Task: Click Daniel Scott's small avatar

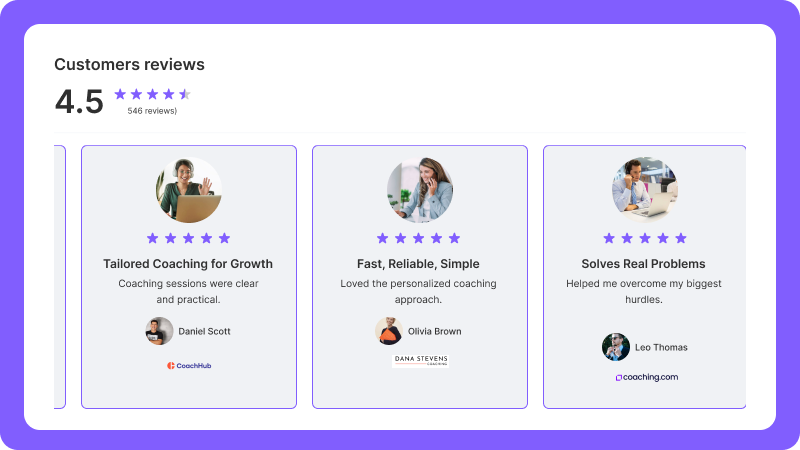Action: click(159, 331)
